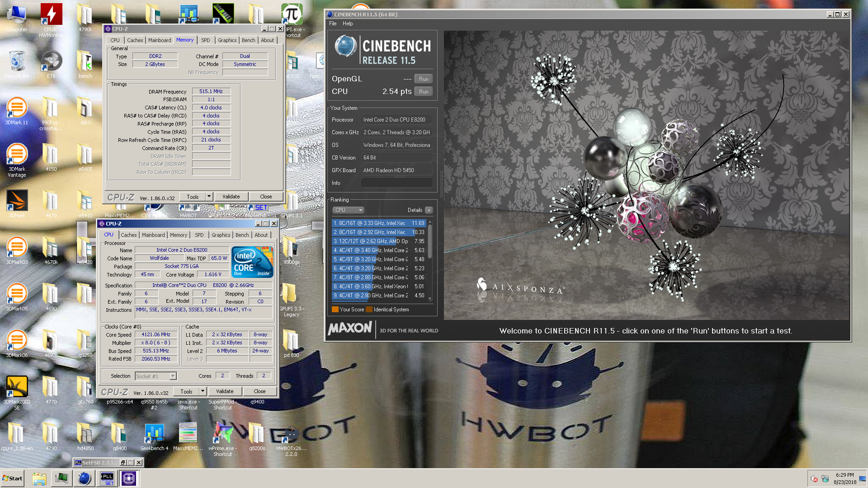This screenshot has width=868, height=488.
Task: Open the CPU ranking dropdown in Cinebench
Action: 348,210
